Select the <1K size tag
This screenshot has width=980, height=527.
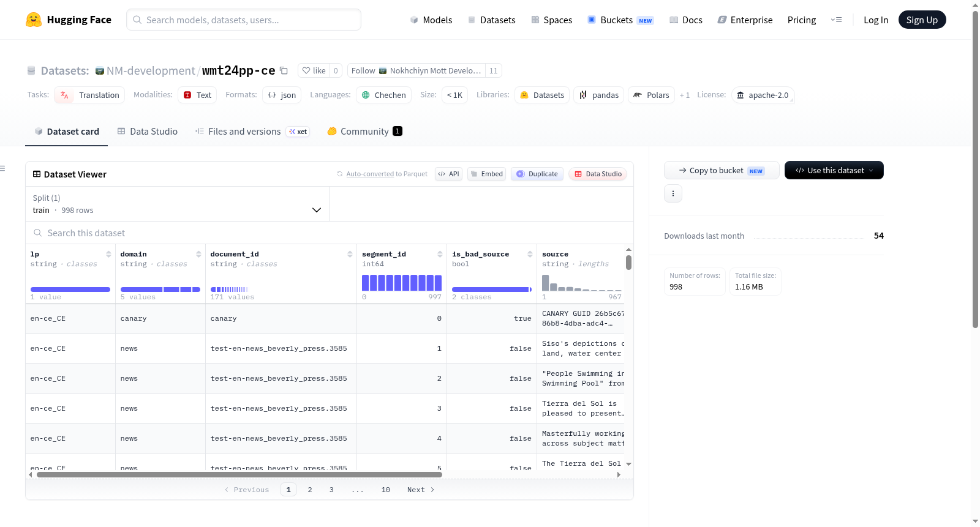point(454,95)
